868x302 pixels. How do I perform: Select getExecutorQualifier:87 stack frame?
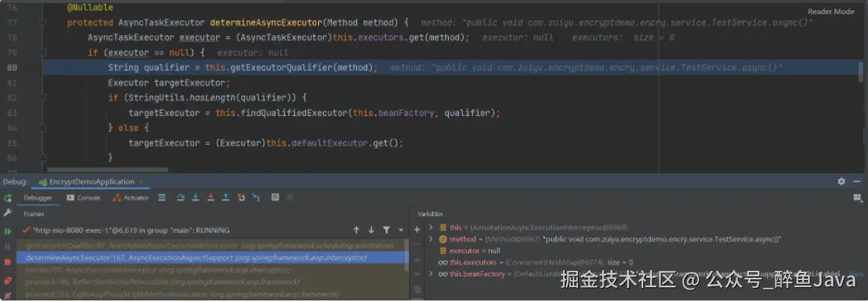(211, 245)
